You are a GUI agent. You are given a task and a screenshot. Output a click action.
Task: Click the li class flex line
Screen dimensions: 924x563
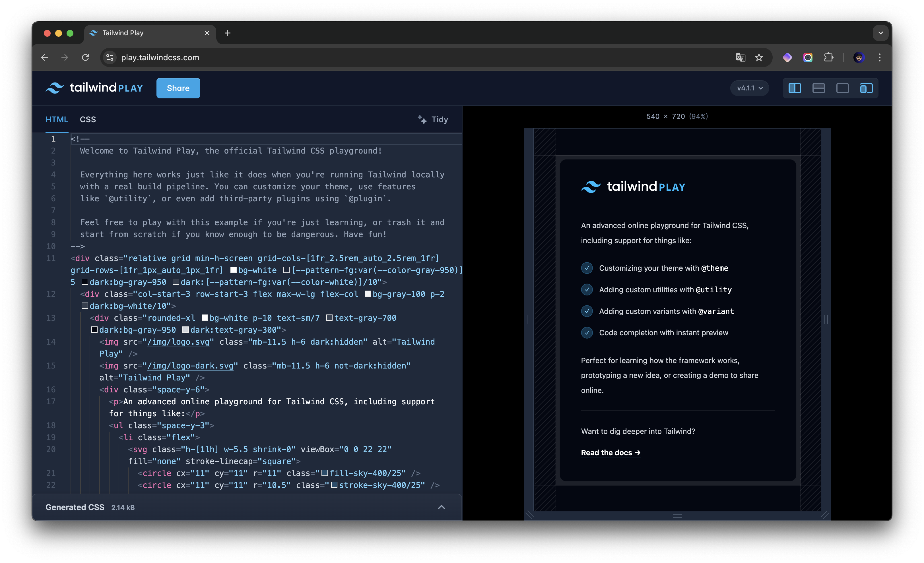tap(159, 437)
